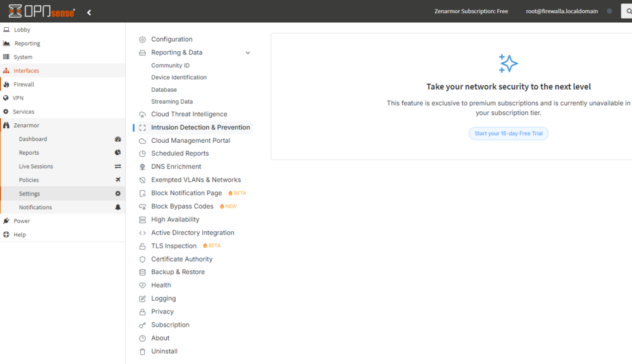
Task: Click the Health heart icon
Action: [142, 286]
